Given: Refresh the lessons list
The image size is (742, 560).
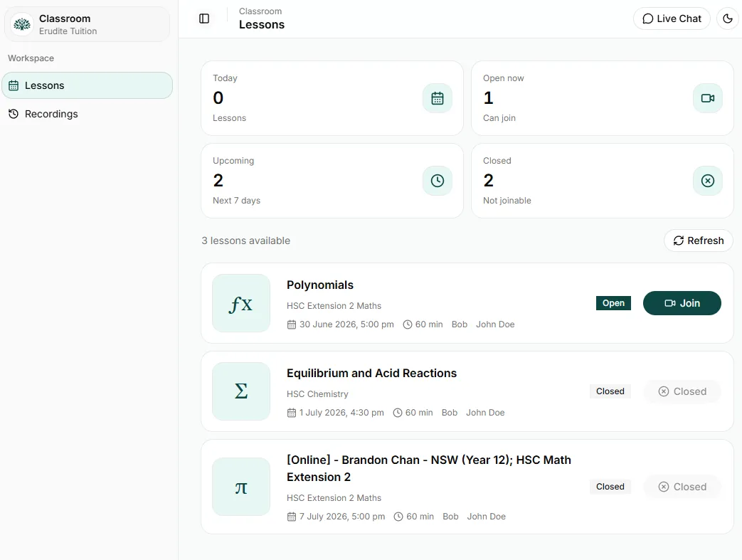Looking at the screenshot, I should coord(699,241).
